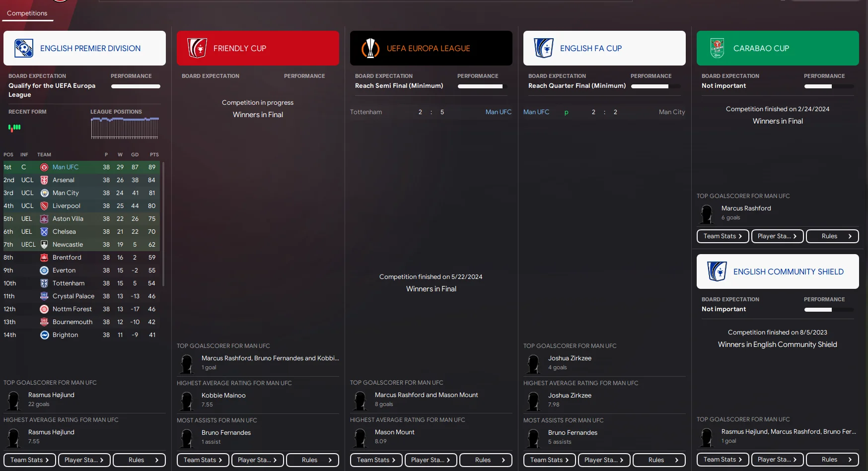Open Europa League Player Stats button
Image resolution: width=868 pixels, height=471 pixels.
430,460
